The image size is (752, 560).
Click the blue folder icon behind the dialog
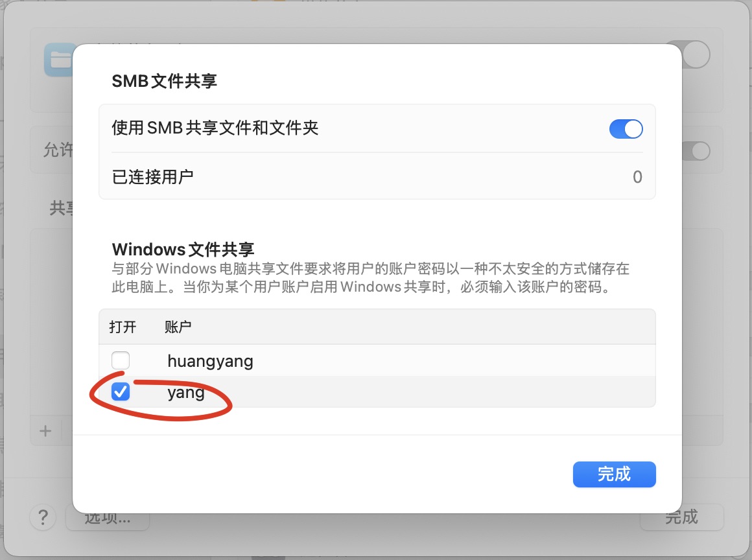[x=59, y=60]
